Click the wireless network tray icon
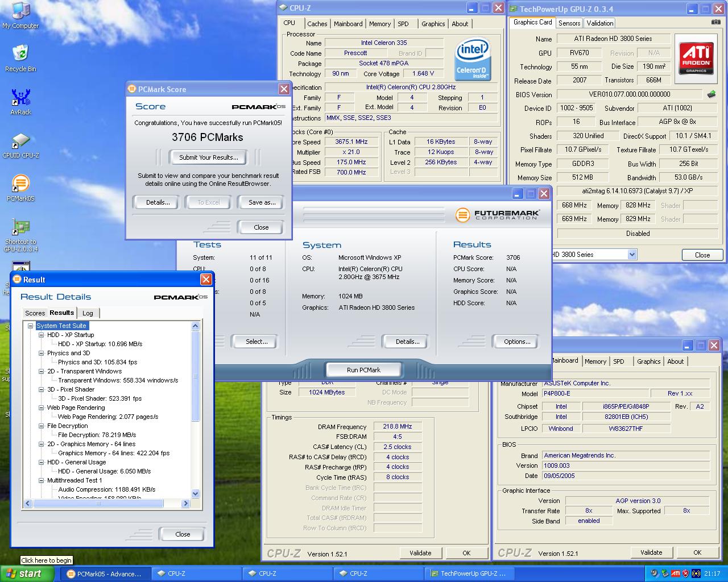 click(696, 573)
